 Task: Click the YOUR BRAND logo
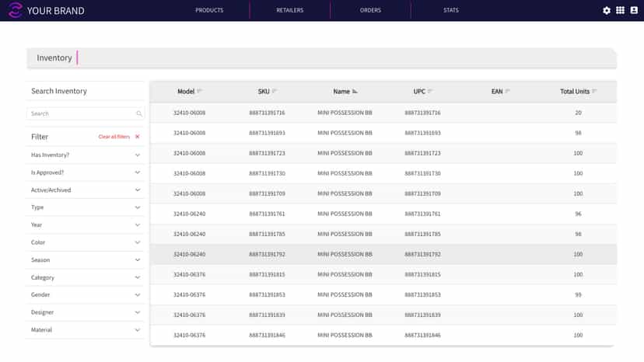[x=46, y=10]
